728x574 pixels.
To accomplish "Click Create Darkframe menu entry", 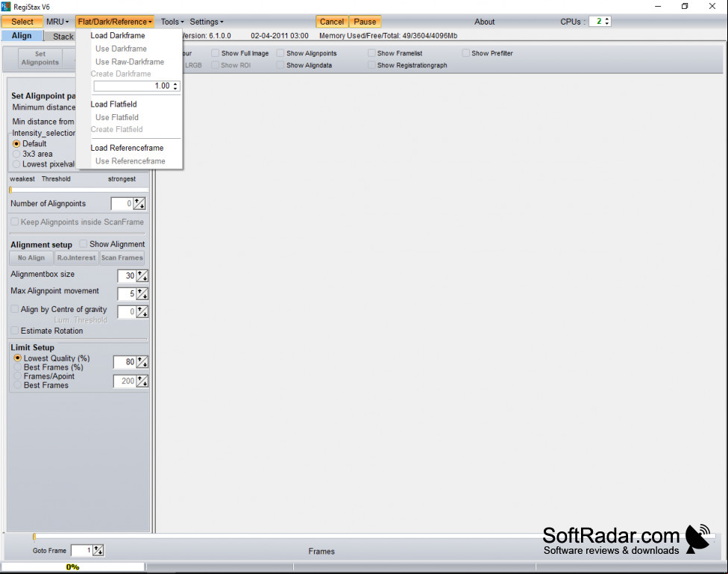I will [x=120, y=74].
